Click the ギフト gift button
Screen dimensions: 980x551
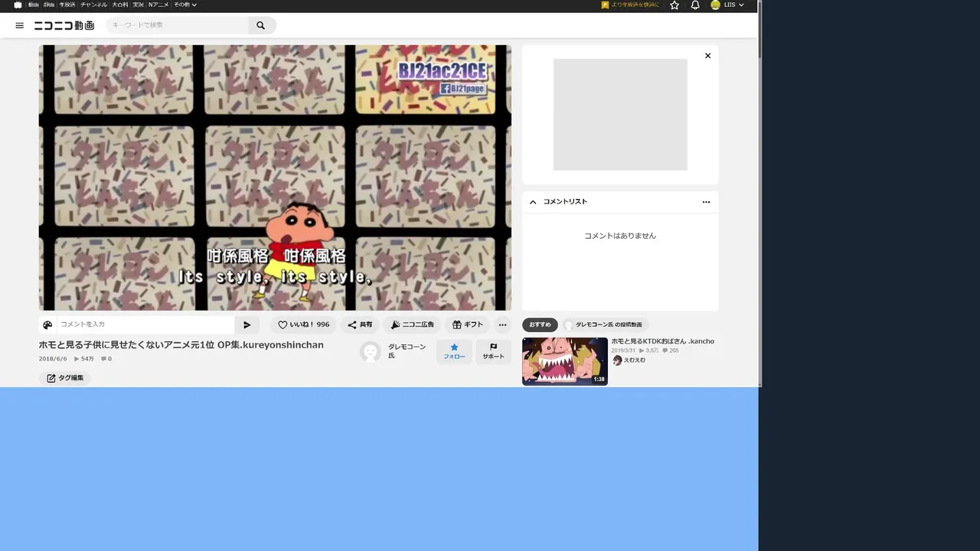point(468,324)
